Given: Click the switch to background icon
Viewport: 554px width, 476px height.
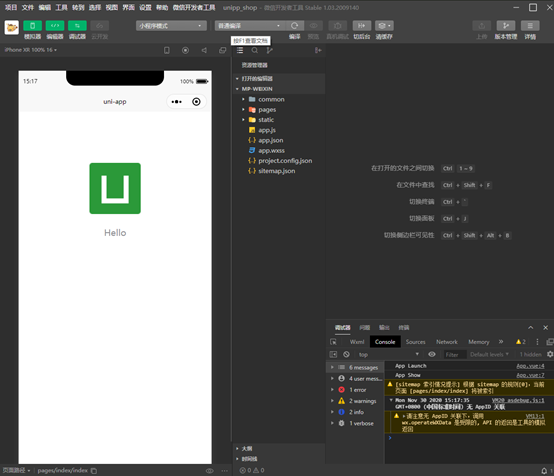Looking at the screenshot, I should click(362, 26).
